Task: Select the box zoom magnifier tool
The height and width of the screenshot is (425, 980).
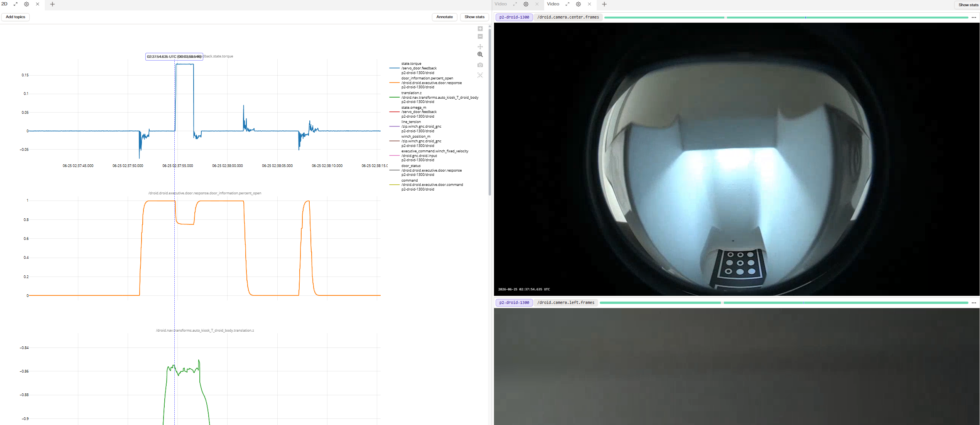Action: coord(480,55)
